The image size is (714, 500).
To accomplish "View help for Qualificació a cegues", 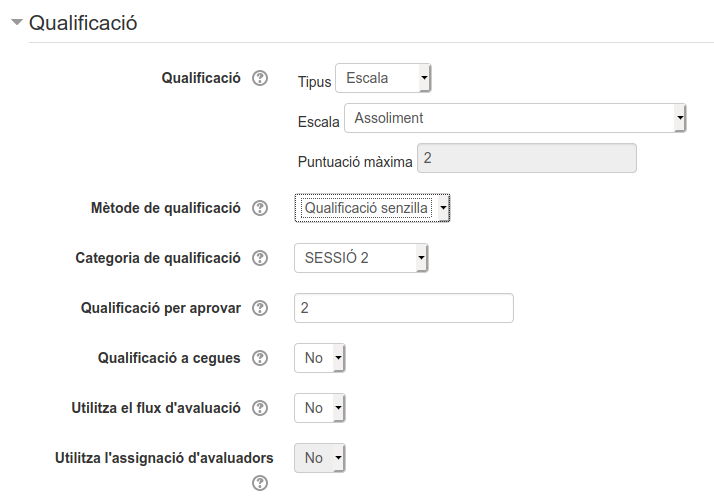I will (260, 358).
